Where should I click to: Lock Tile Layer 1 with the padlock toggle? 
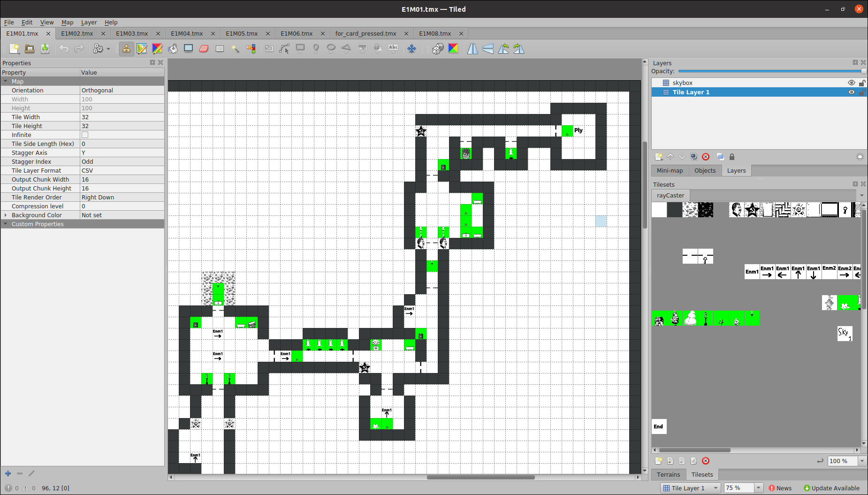click(862, 92)
